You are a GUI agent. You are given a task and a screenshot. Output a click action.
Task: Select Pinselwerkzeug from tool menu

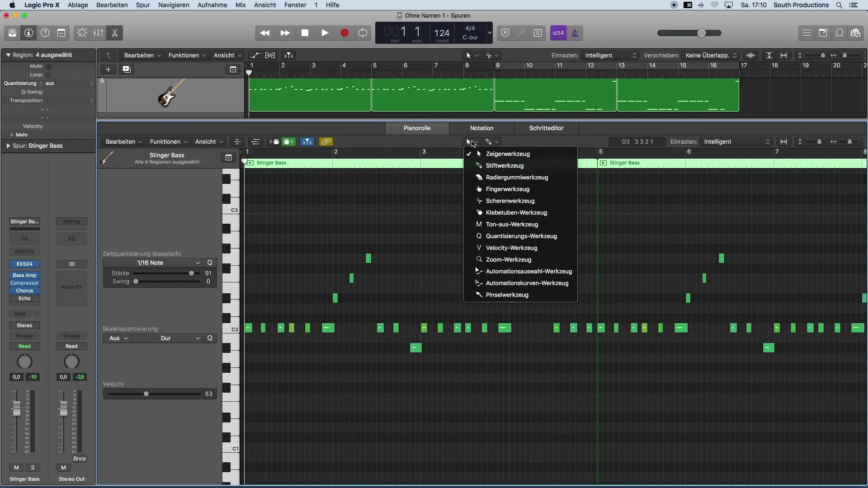coord(520,295)
